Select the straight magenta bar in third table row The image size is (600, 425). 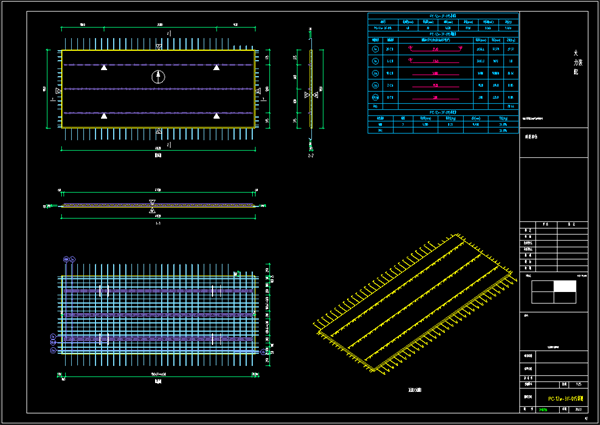pyautogui.click(x=435, y=74)
